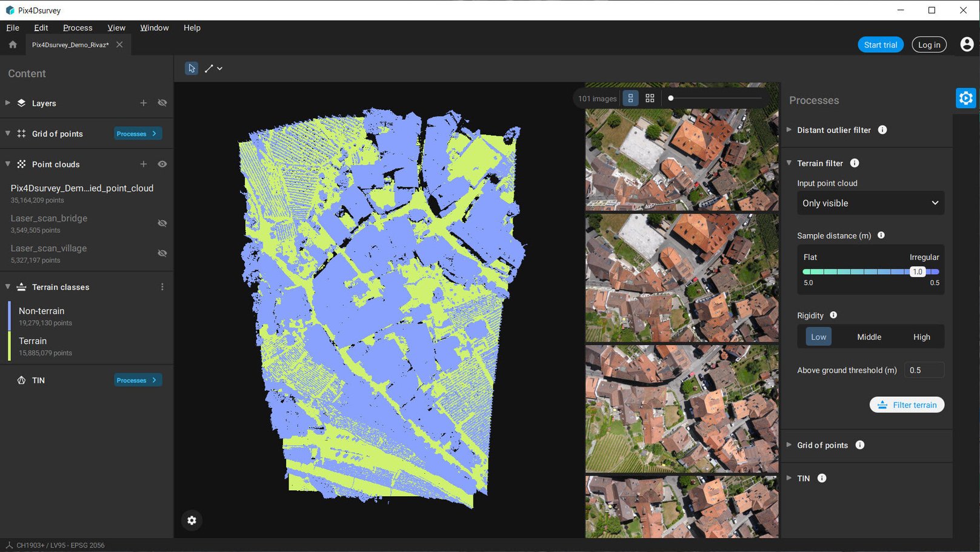Set Rigidity to High
Image resolution: width=980 pixels, height=552 pixels.
[x=921, y=337]
